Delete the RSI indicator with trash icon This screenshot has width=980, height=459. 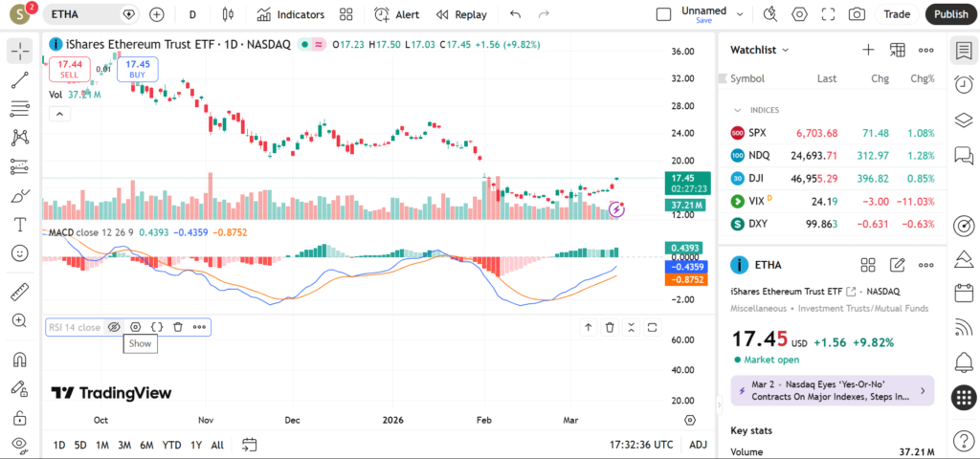click(x=178, y=327)
